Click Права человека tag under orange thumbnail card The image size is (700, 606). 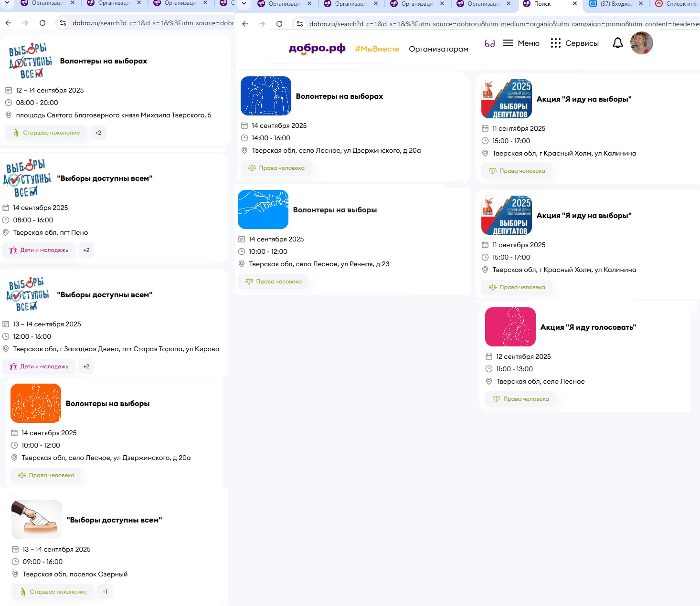point(46,475)
